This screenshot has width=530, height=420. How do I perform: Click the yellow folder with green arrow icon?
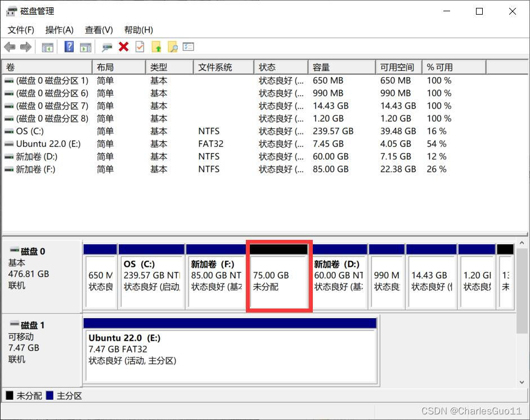tap(156, 47)
